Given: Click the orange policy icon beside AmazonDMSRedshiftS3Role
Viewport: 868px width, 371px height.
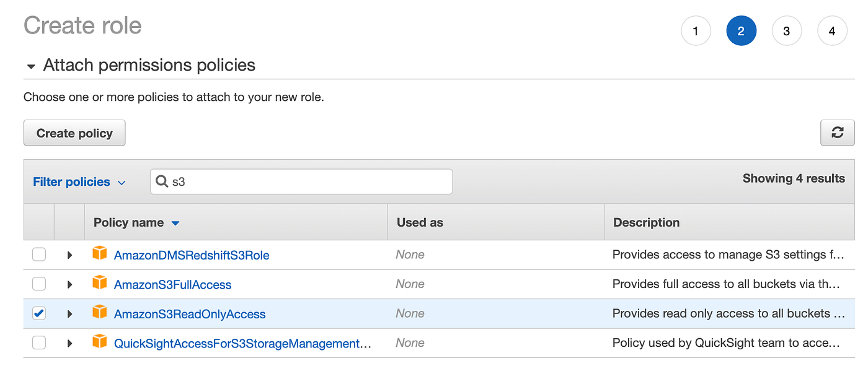Looking at the screenshot, I should (100, 254).
